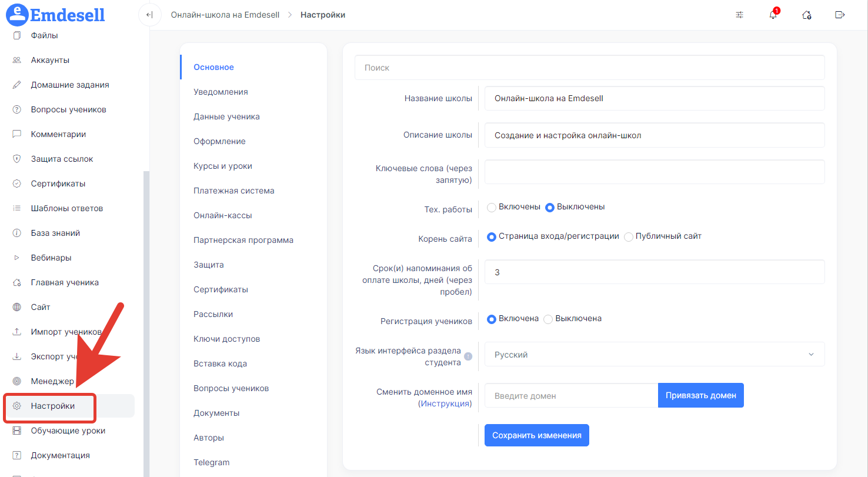Expand the Русский language dropdown
The image size is (868, 477).
pos(654,355)
